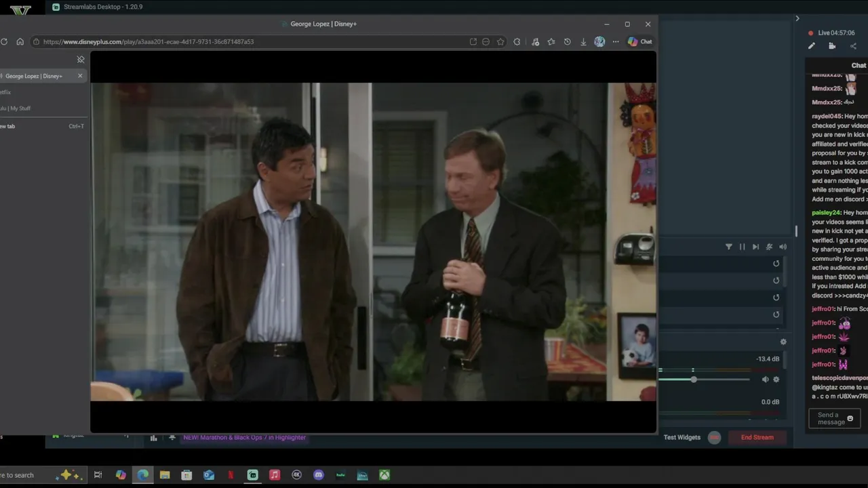The width and height of the screenshot is (868, 488).
Task: Replay the second event row
Action: [776, 281]
